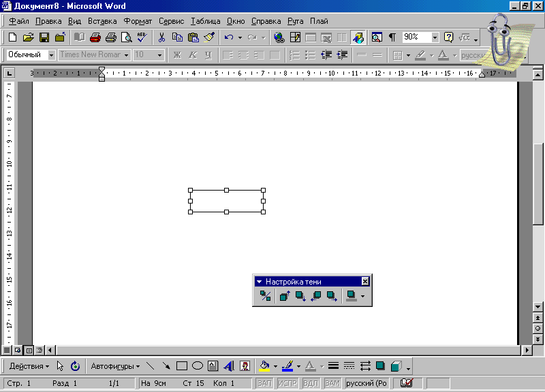
Task: Select the Oval drawing tool
Action: [x=198, y=366]
